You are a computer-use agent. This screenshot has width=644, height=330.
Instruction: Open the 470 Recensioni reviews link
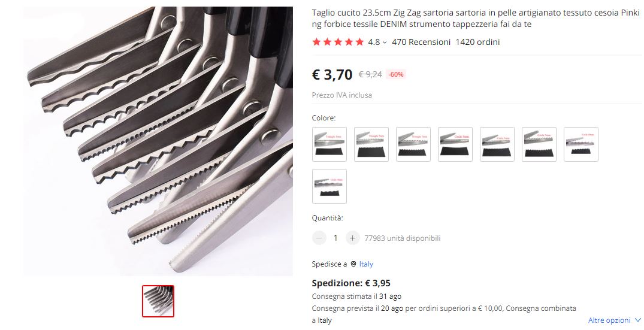point(421,42)
